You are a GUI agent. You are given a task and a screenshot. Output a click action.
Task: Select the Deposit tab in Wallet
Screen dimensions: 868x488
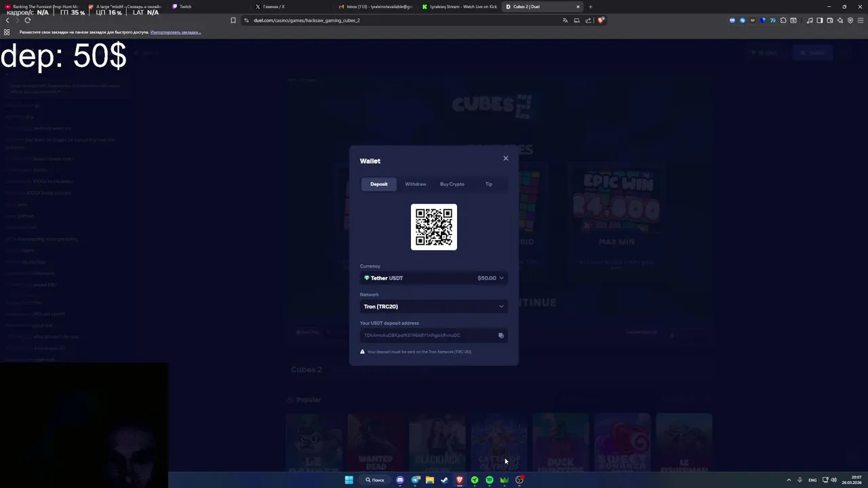click(x=379, y=184)
